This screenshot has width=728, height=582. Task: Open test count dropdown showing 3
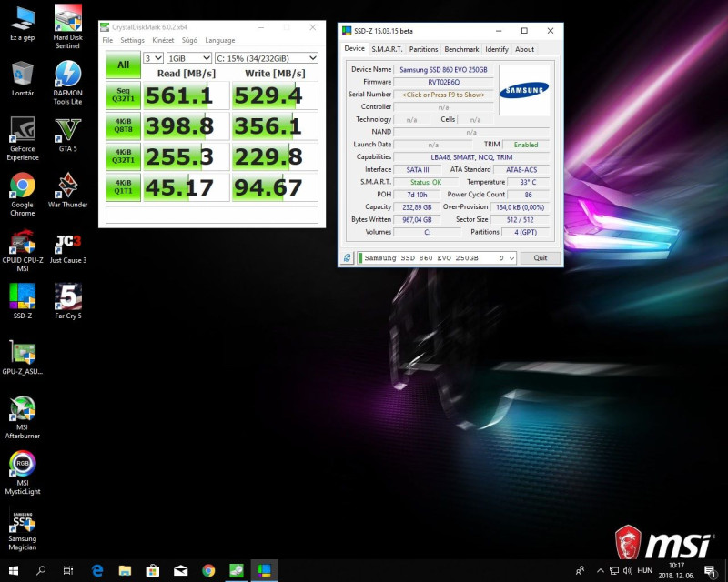[153, 58]
